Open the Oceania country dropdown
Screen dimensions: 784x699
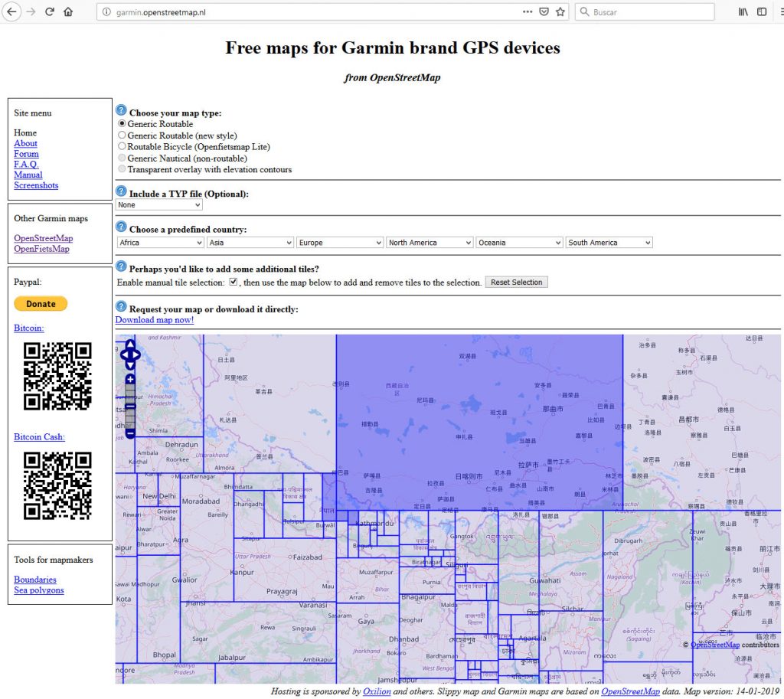click(520, 243)
